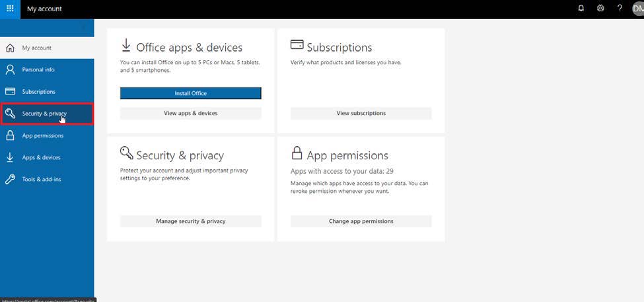The image size is (644, 302).
Task: Click the download arrow icon on Office apps card
Action: (x=126, y=46)
